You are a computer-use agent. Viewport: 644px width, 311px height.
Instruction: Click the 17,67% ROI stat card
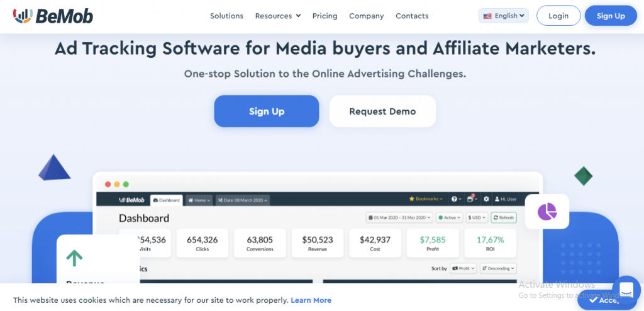pos(490,243)
